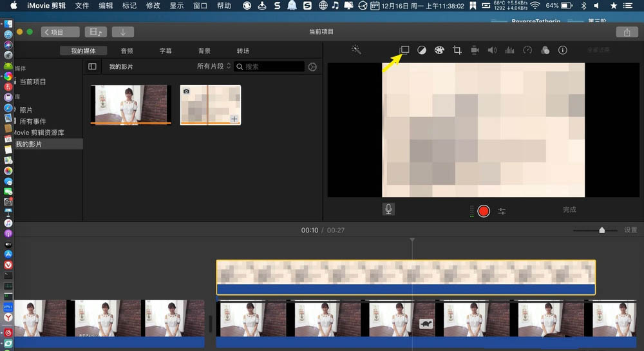
Task: Open the video overlay settings icon
Action: pos(404,50)
